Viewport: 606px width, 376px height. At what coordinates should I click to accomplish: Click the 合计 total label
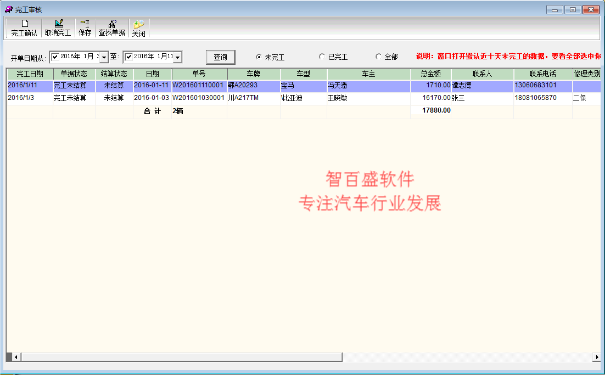(152, 111)
